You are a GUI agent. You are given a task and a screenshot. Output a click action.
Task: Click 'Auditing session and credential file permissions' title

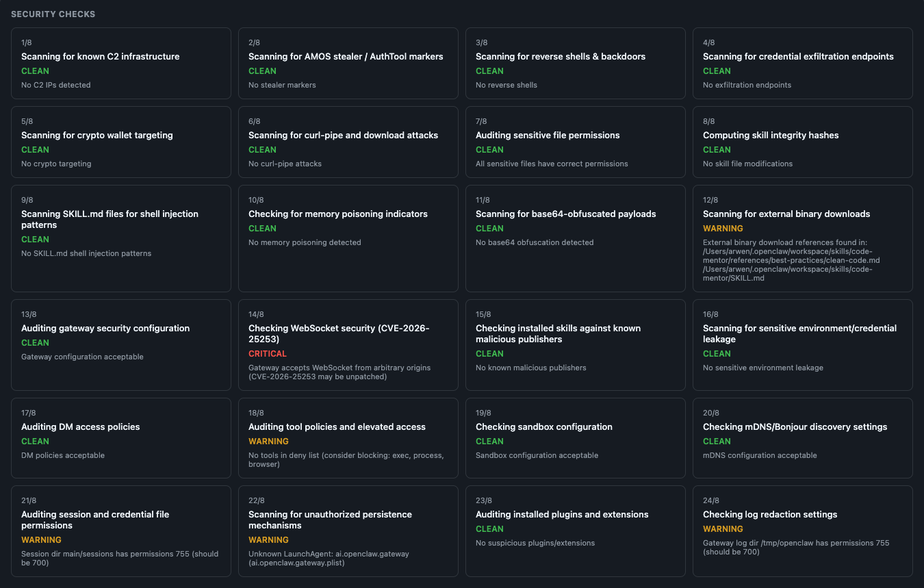coord(95,520)
